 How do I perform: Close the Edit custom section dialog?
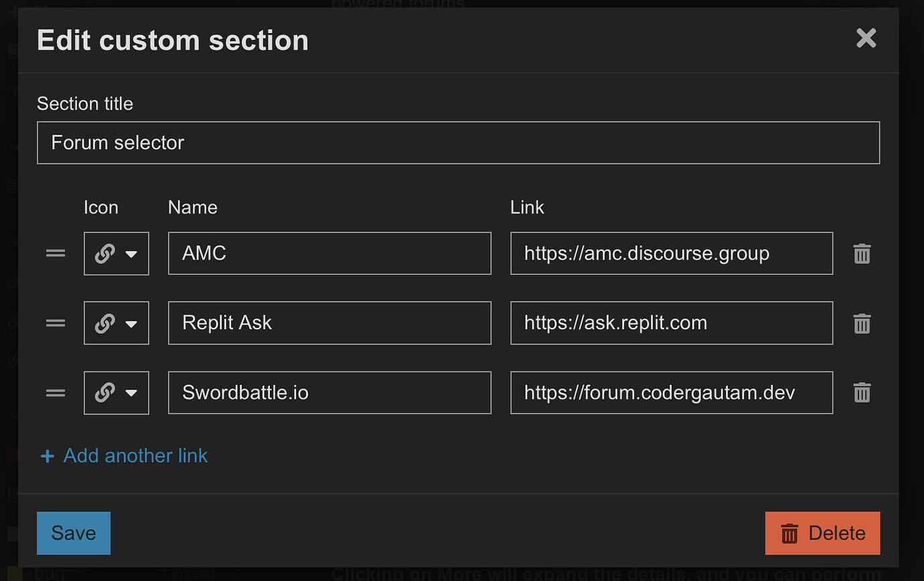coord(866,38)
